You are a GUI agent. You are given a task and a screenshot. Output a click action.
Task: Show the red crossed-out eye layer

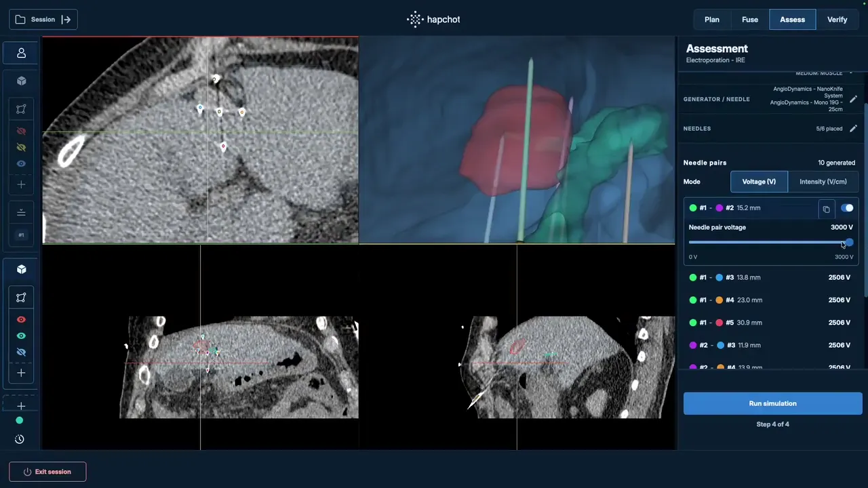[21, 131]
